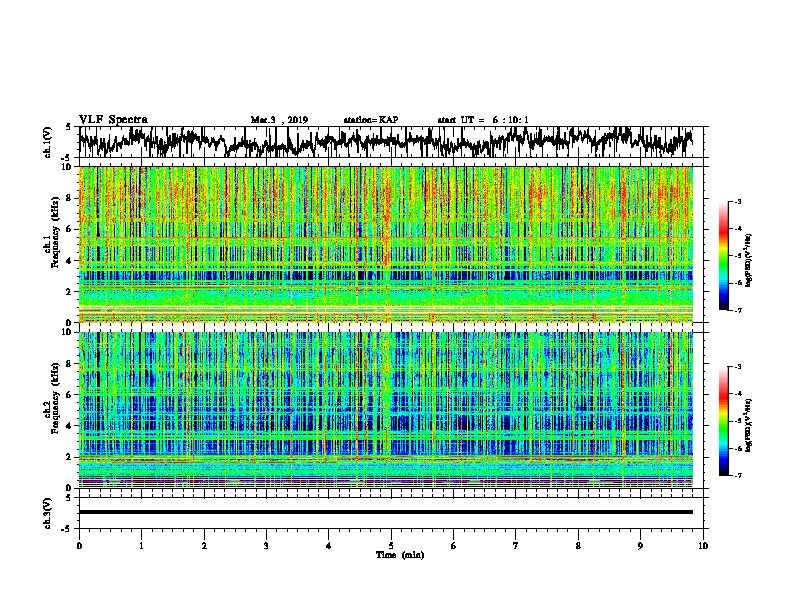792x612 pixels.
Task: Click time axis tick label "4"
Action: click(x=329, y=546)
